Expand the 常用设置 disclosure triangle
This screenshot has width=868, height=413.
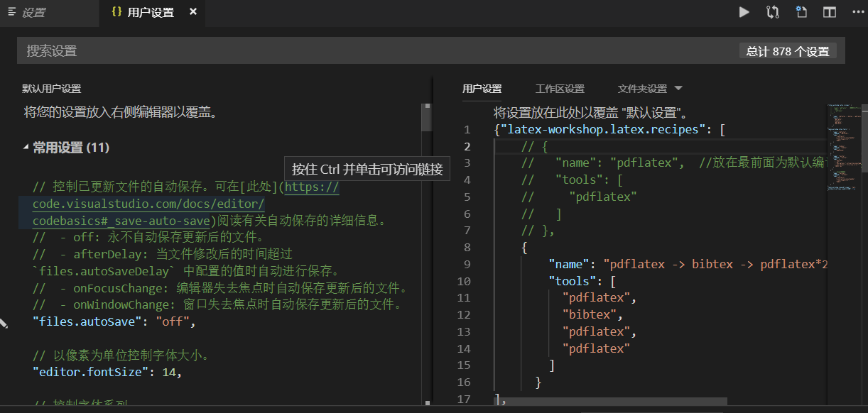[x=25, y=148]
